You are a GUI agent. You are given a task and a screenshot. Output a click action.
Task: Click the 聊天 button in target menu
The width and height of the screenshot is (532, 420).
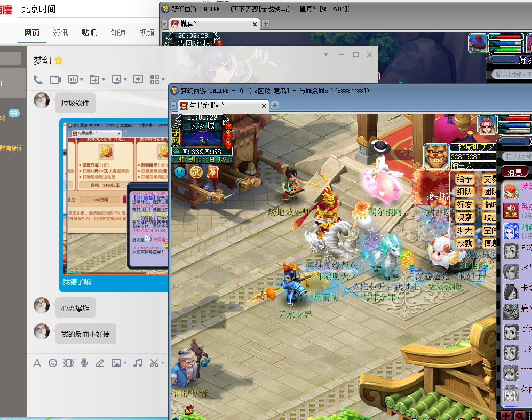click(464, 231)
